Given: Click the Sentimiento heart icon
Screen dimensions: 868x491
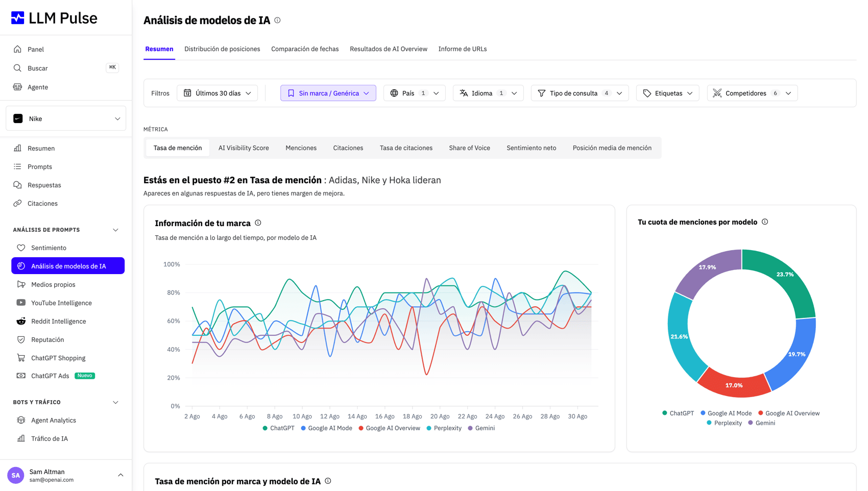Looking at the screenshot, I should pyautogui.click(x=21, y=248).
